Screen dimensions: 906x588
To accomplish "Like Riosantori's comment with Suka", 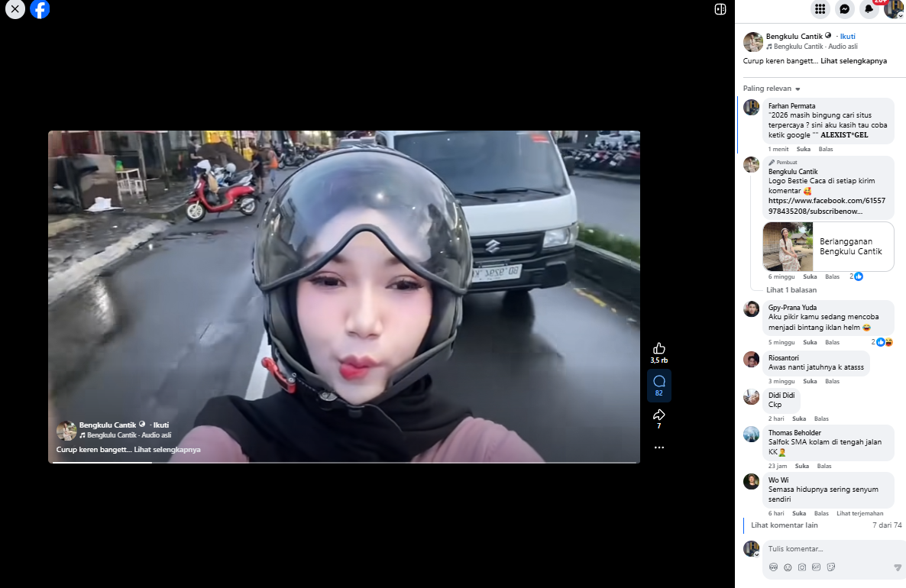I will click(810, 381).
